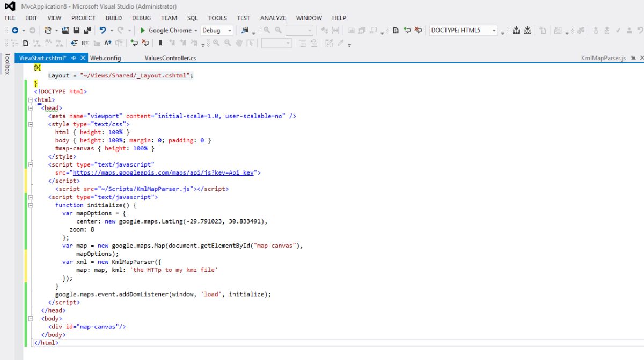Image resolution: width=644 pixels, height=360 pixels.
Task: Open the TEST menu
Action: [244, 18]
